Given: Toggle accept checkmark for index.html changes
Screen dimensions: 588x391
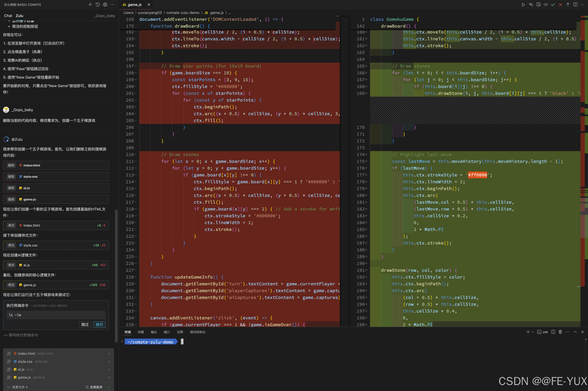Looking at the screenshot, I should point(109,353).
